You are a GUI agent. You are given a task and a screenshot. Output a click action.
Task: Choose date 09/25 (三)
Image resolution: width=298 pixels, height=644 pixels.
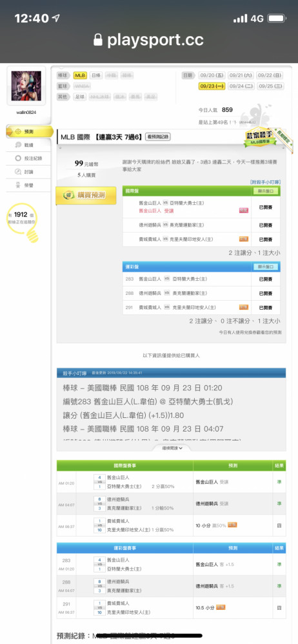point(270,86)
